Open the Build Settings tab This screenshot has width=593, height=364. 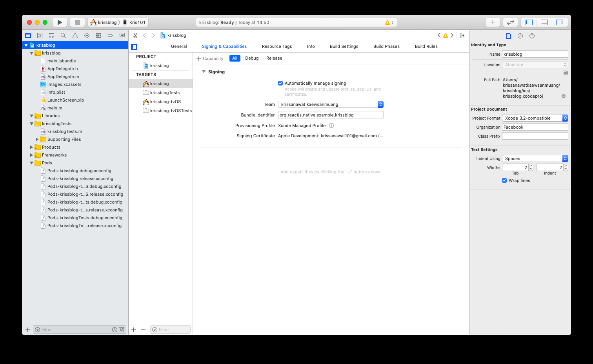click(344, 46)
